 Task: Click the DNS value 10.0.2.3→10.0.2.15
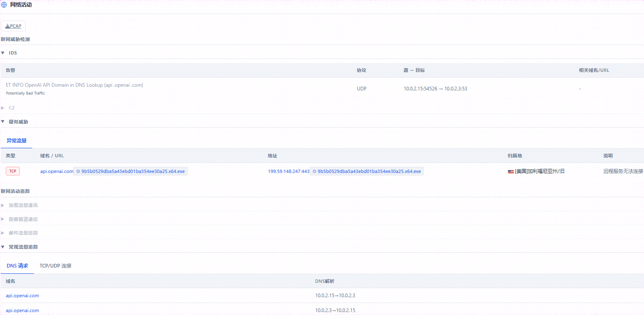coord(335,310)
